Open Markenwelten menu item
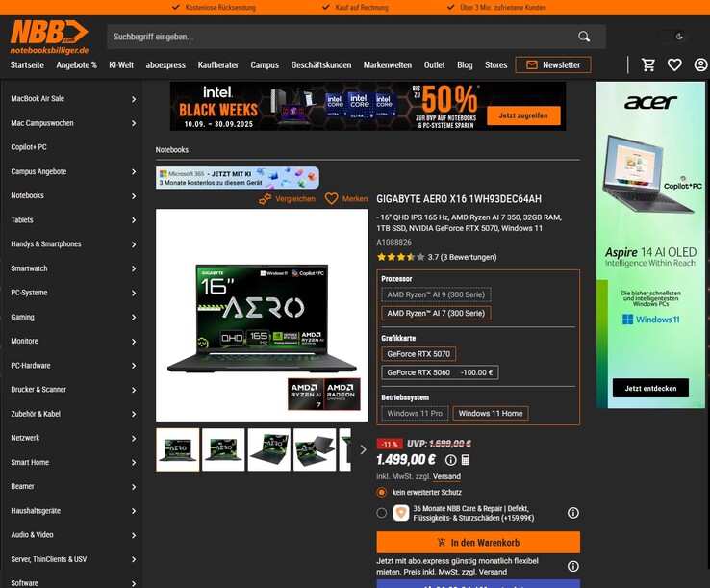This screenshot has width=710, height=588. (x=388, y=64)
